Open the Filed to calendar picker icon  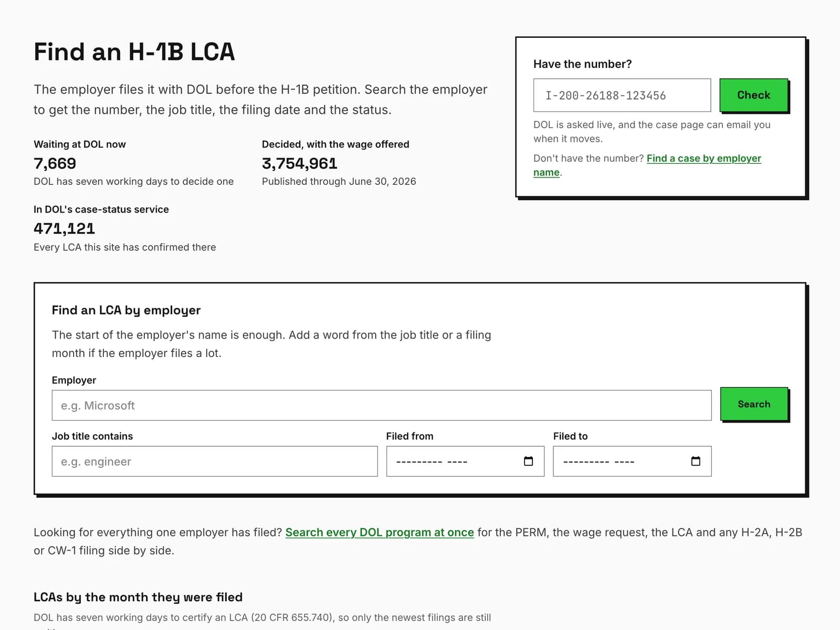point(696,461)
